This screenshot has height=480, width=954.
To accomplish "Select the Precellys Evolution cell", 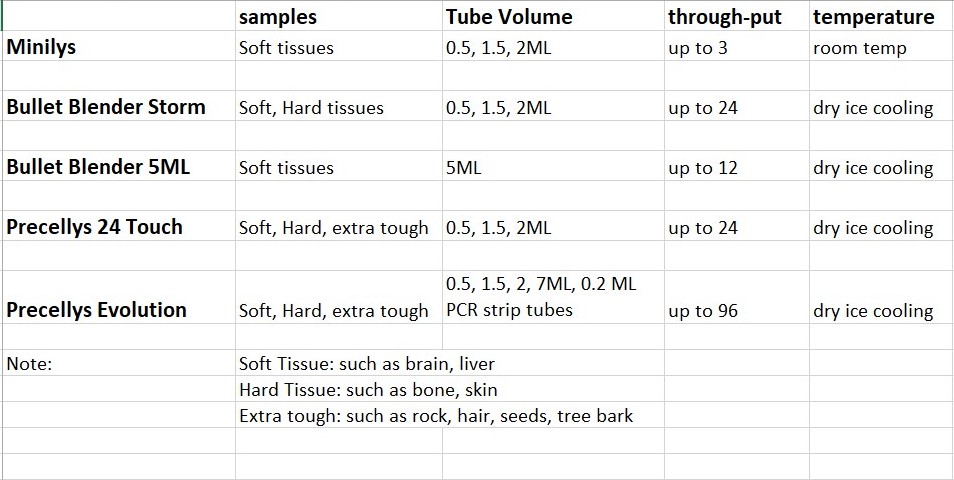I will coord(97,310).
